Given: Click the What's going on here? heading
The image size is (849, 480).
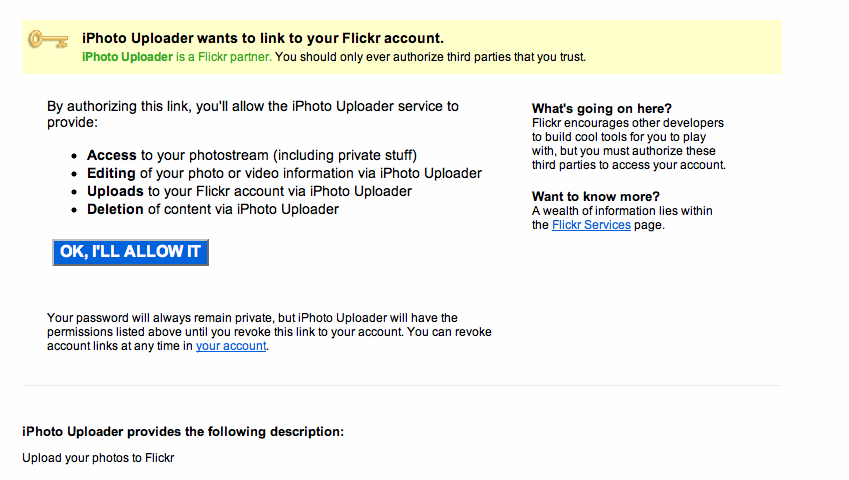Looking at the screenshot, I should click(x=602, y=109).
